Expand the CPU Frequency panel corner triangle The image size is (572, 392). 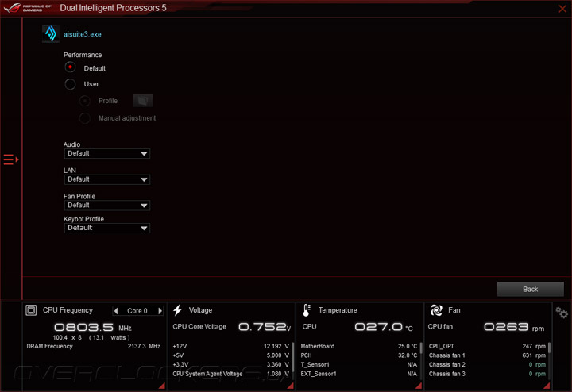point(162,386)
